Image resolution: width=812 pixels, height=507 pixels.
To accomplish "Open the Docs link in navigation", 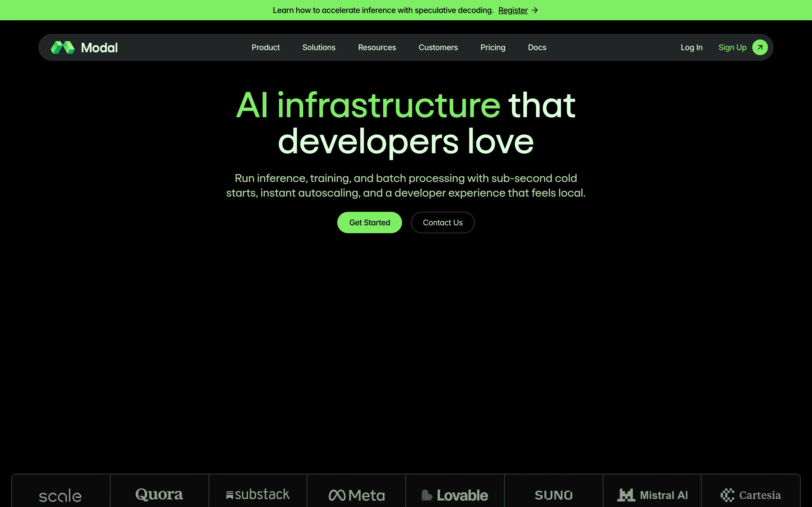I will coord(537,47).
